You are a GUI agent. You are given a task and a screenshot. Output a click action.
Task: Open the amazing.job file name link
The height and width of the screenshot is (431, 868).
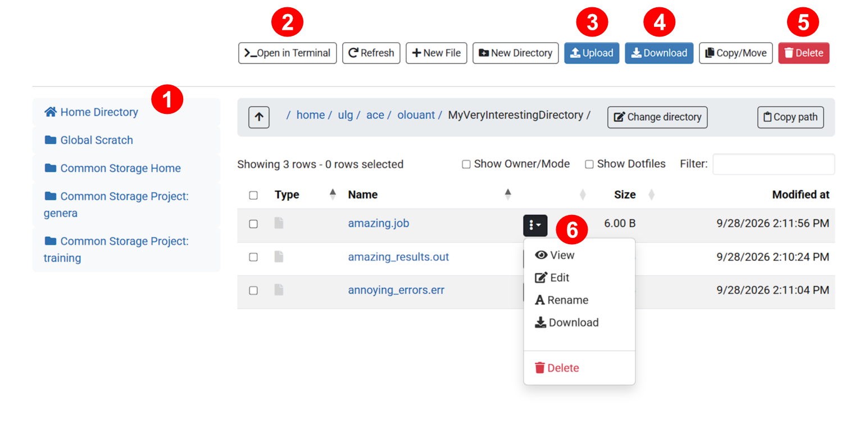[379, 223]
